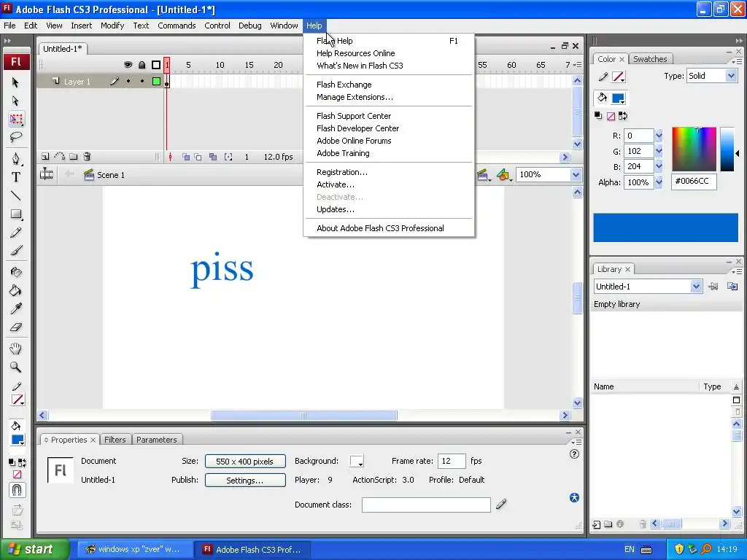Click the fill color blue swatch in Color panel
This screenshot has width=747, height=560.
618,98
